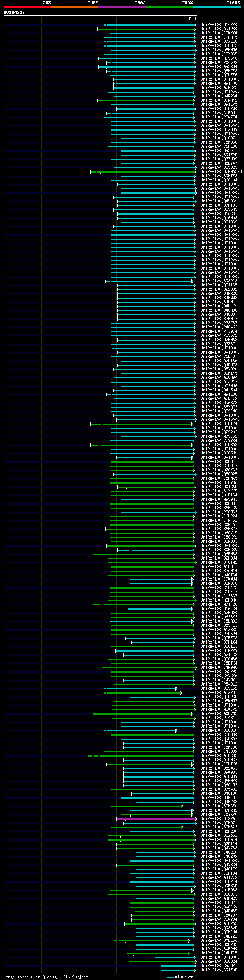244x980 pixels.
Task: Click hit label UniRef100_B9HB23
Action: (x=219, y=827)
